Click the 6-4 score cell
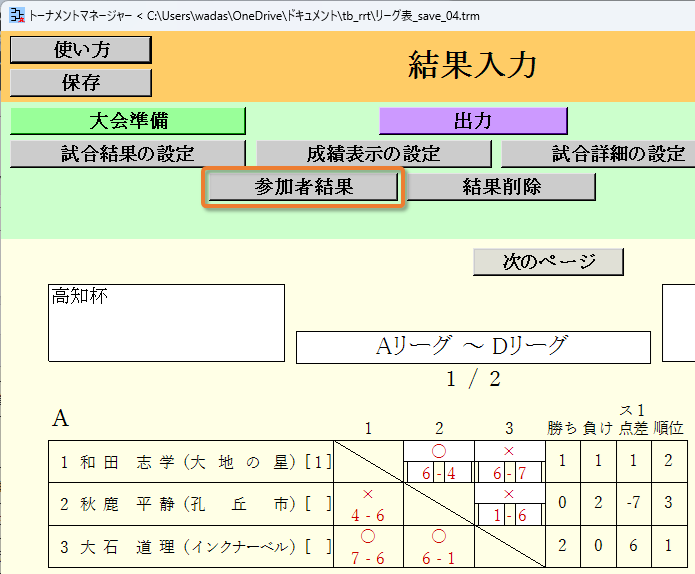 pos(438,472)
